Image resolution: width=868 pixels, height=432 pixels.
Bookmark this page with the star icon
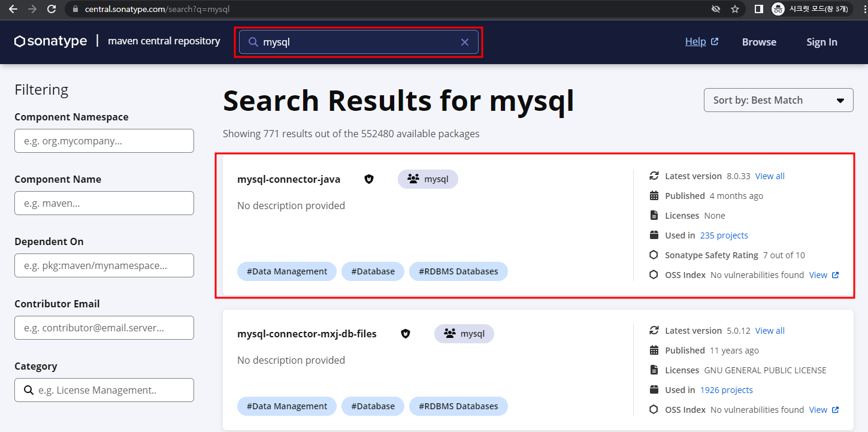point(734,9)
